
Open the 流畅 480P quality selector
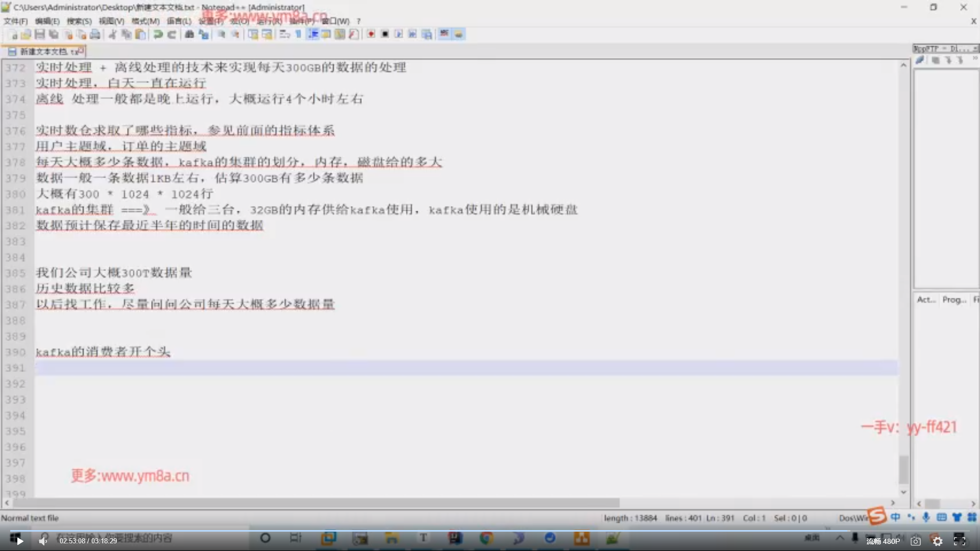[883, 541]
